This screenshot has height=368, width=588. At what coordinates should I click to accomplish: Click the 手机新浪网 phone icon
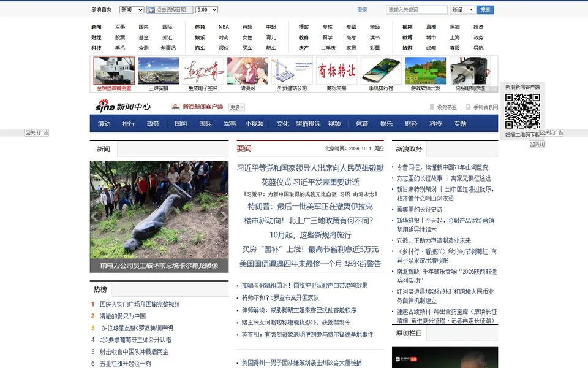click(468, 107)
